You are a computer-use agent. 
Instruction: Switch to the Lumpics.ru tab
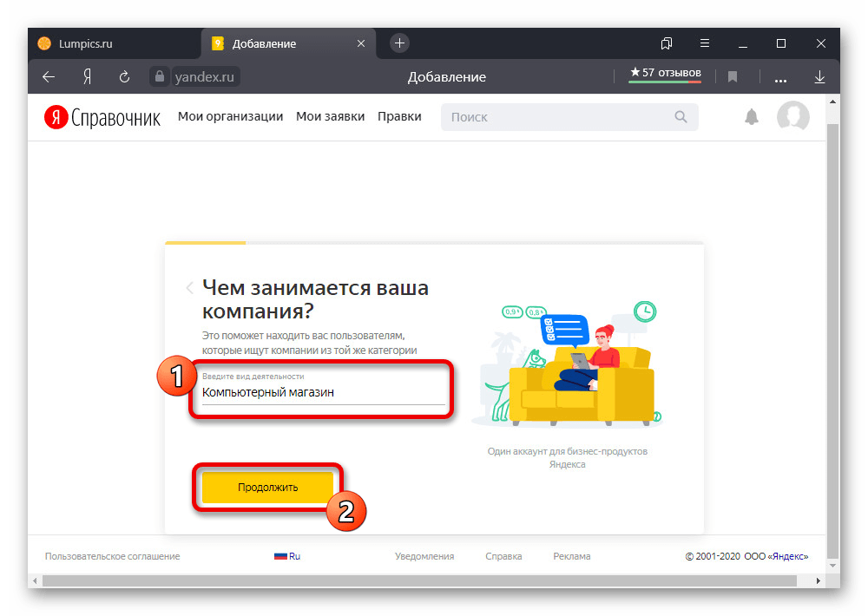pyautogui.click(x=85, y=43)
